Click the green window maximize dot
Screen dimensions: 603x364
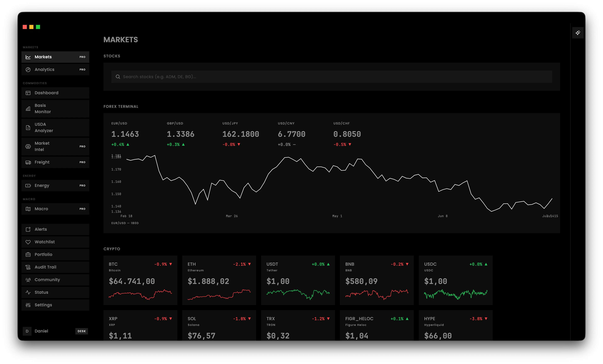coord(38,27)
